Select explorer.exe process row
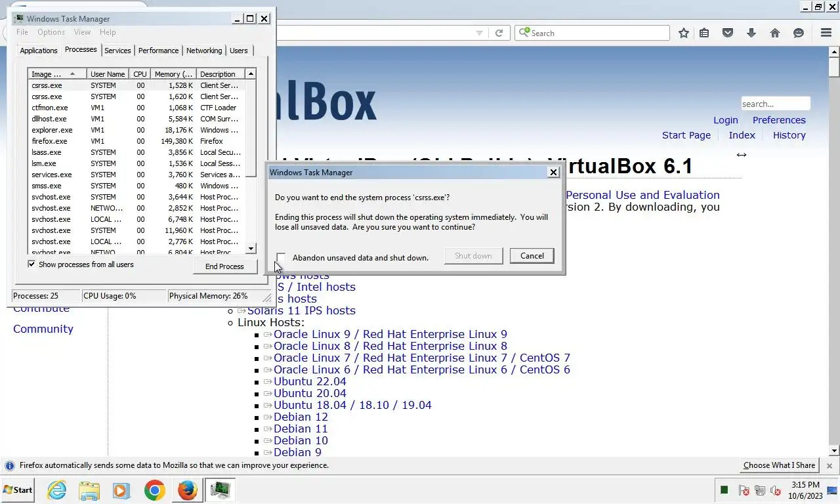The height and width of the screenshot is (504, 840). point(136,130)
